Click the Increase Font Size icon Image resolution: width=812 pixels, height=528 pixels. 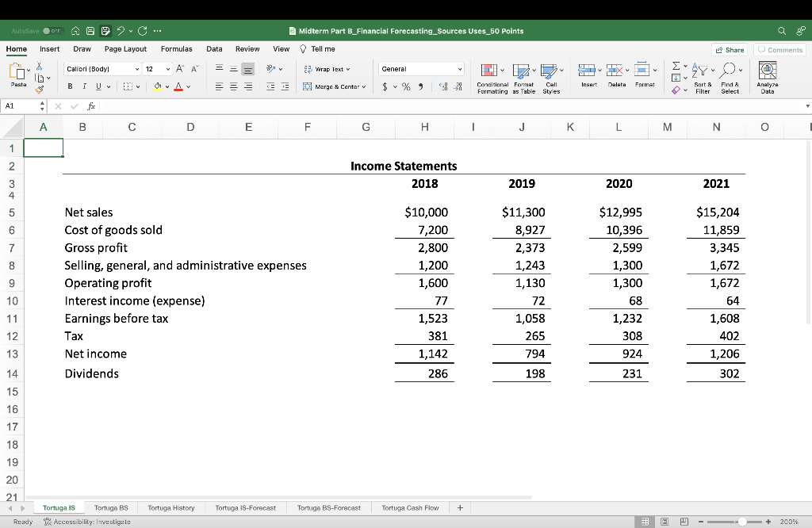(180, 69)
